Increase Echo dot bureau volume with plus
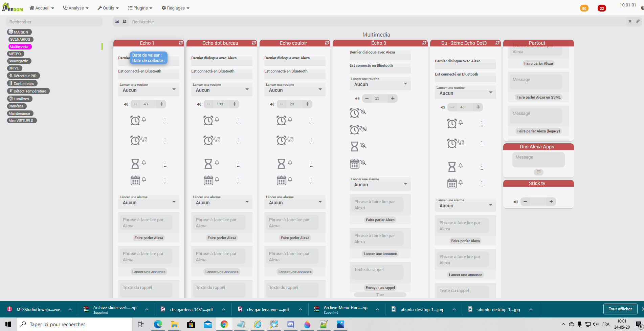 [234, 104]
